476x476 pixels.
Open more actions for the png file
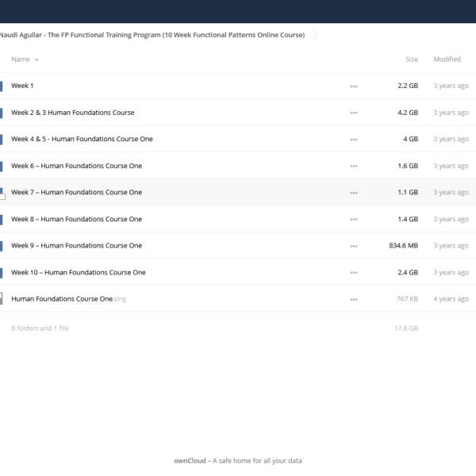[354, 299]
